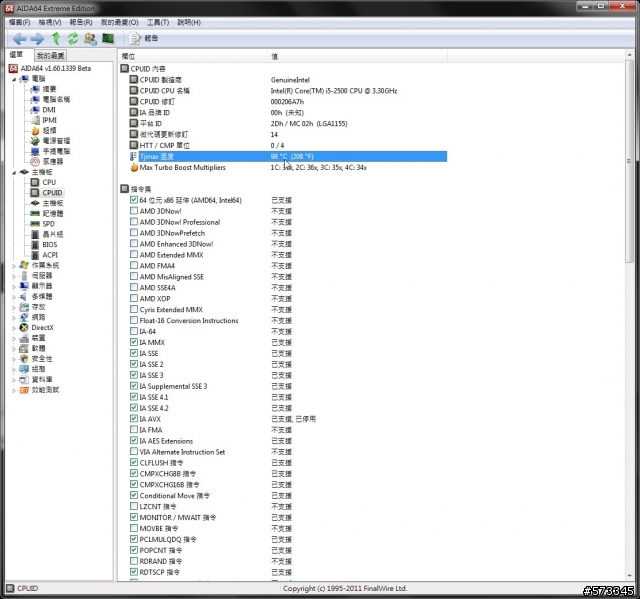The width and height of the screenshot is (640, 599).
Task: Click the green Refresh toolbar icon
Action: pos(73,38)
